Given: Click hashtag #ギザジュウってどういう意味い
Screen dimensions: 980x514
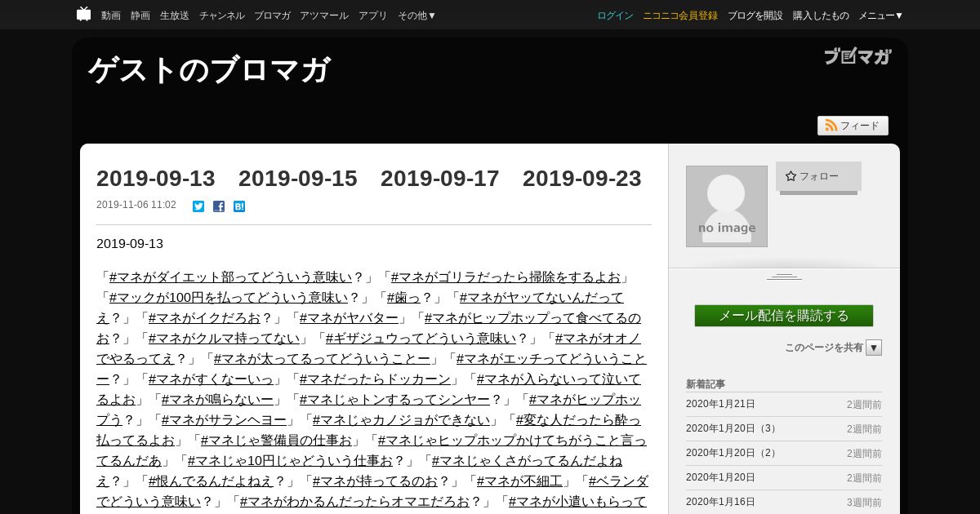Looking at the screenshot, I should pyautogui.click(x=421, y=339).
